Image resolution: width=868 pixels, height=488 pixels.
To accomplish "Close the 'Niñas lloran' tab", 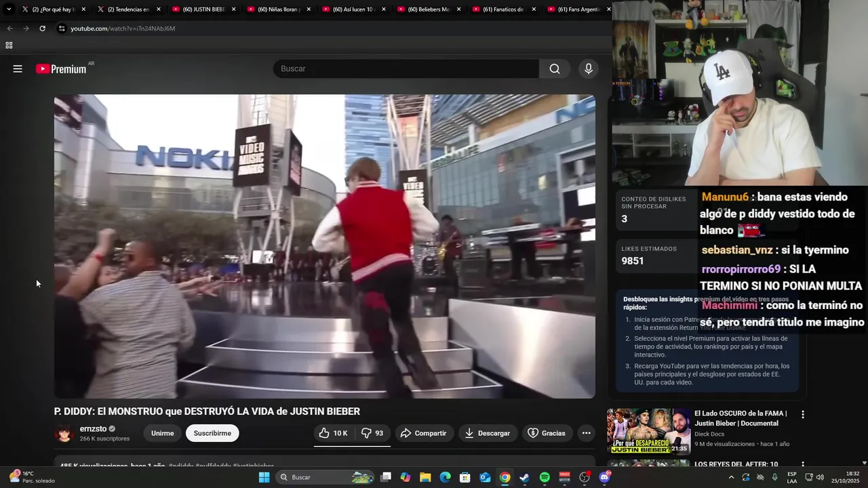I will (309, 9).
